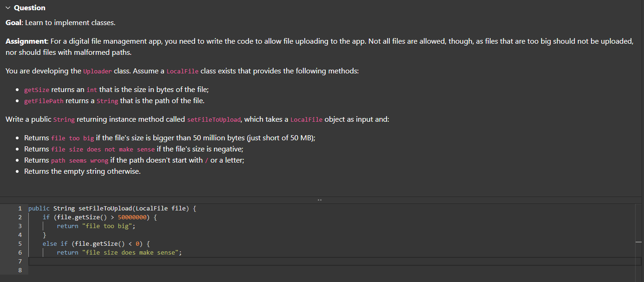Click "LocalFile" in the "Assume a LocalFile class" sentence
Viewport: 644px width, 282px height.
(183, 71)
